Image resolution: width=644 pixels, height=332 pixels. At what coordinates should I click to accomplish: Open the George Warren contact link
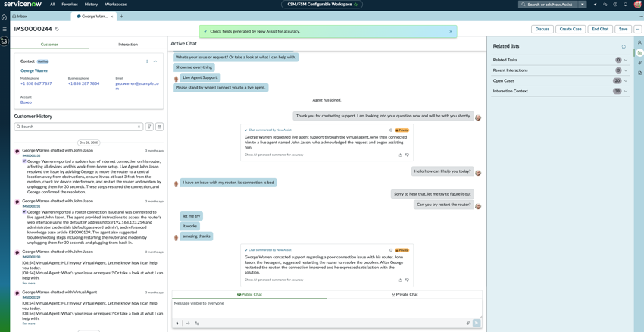[35, 70]
